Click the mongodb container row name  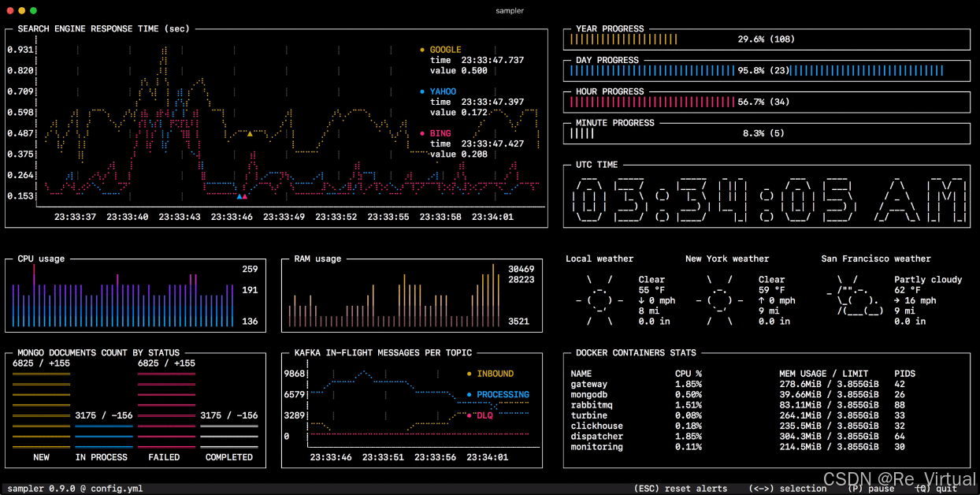589,394
